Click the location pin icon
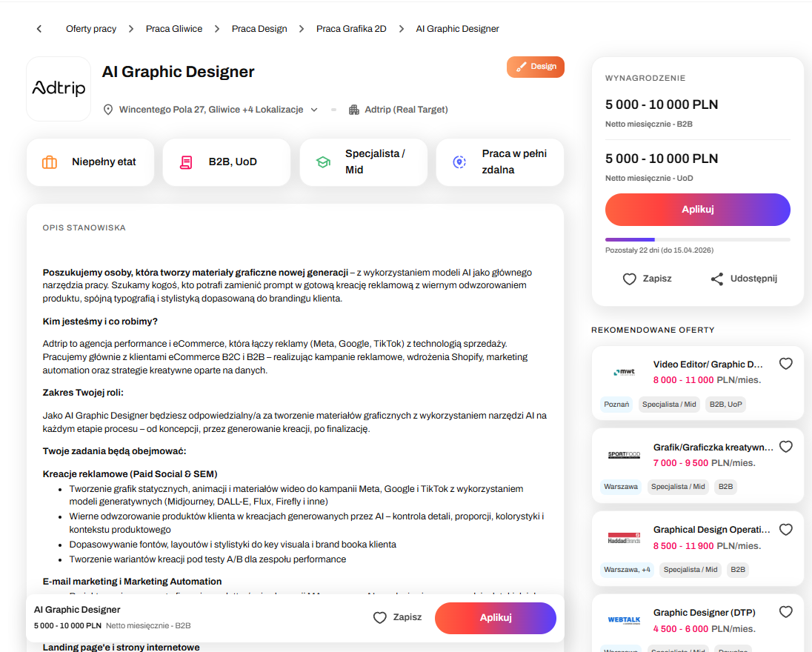The width and height of the screenshot is (812, 652). click(108, 110)
